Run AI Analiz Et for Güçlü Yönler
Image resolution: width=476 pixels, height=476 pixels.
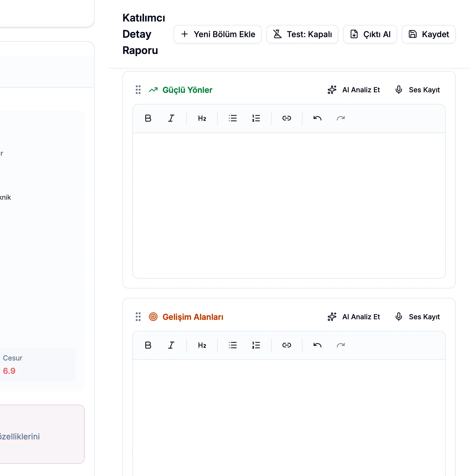tap(354, 90)
